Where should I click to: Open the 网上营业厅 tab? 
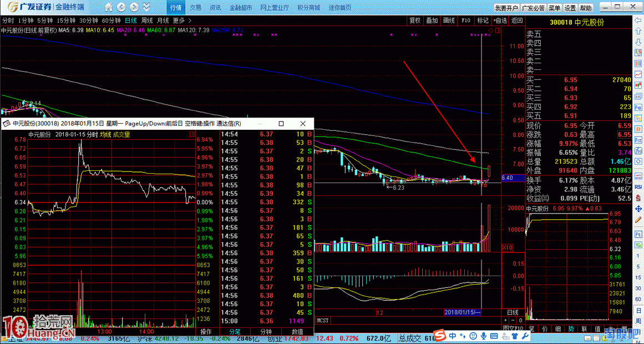(274, 7)
